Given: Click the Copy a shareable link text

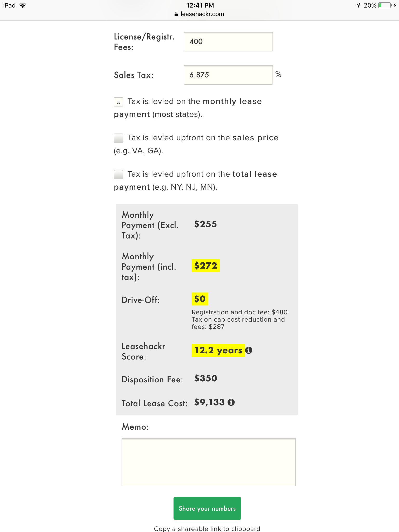Looking at the screenshot, I should coord(207,529).
